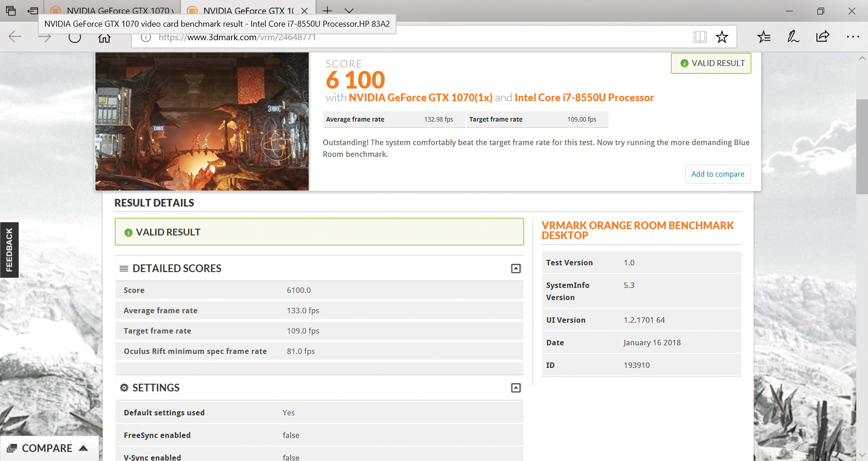868x461 pixels.
Task: Show tab previews chevron
Action: [349, 11]
